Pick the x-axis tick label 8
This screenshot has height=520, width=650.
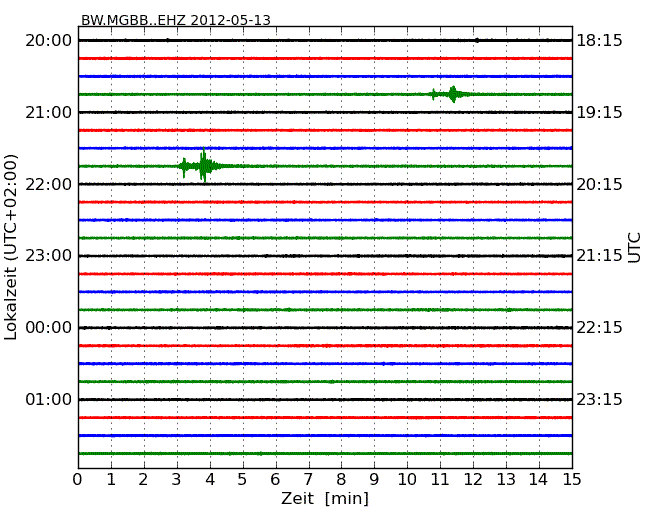[x=341, y=479]
